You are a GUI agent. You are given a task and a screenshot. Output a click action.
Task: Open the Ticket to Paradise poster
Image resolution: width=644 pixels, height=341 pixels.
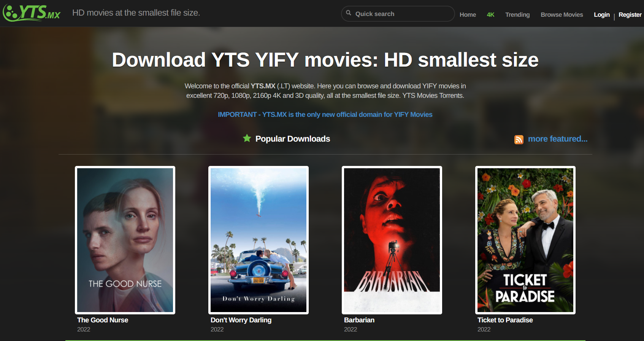click(x=525, y=240)
